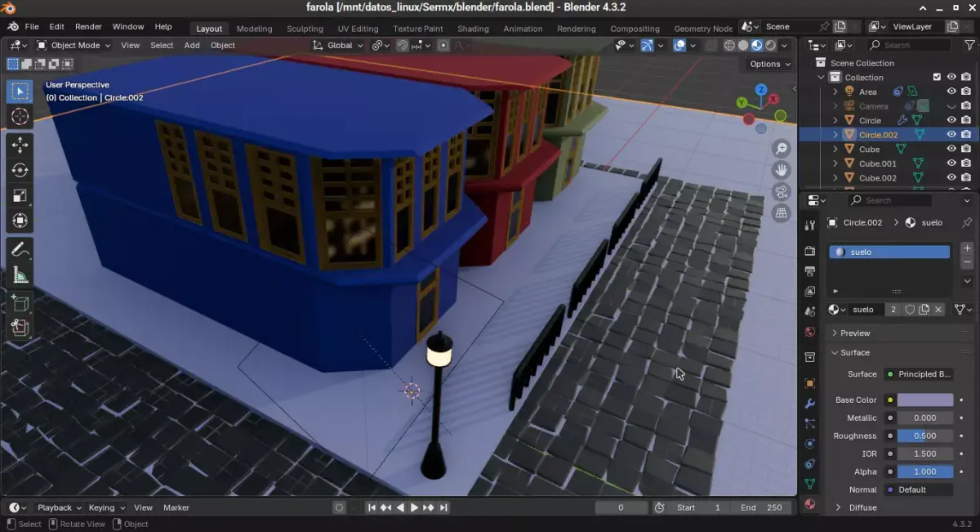The image size is (980, 532).
Task: Open the Render properties tab
Action: (810, 251)
